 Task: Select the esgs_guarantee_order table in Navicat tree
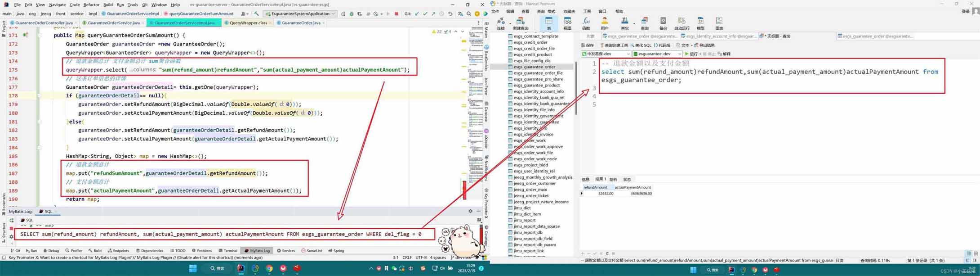click(x=534, y=67)
